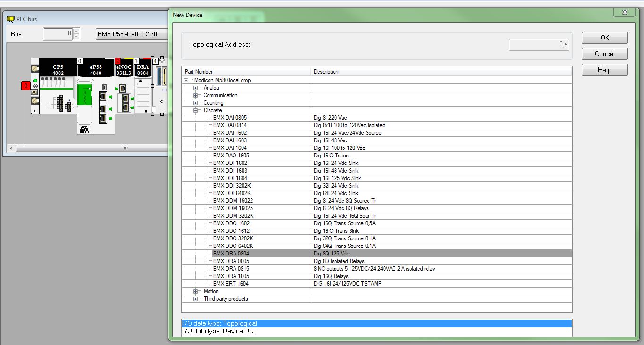Select BMX DRA 1605 in the list

[231, 276]
